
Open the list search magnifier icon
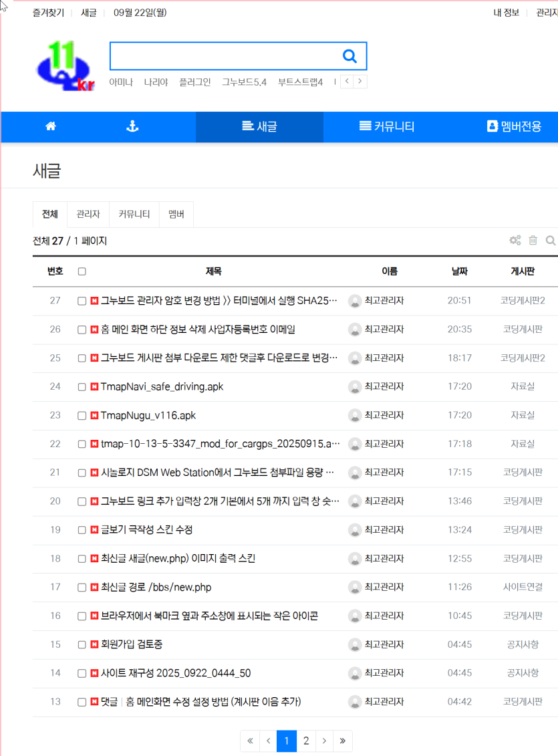(x=550, y=240)
